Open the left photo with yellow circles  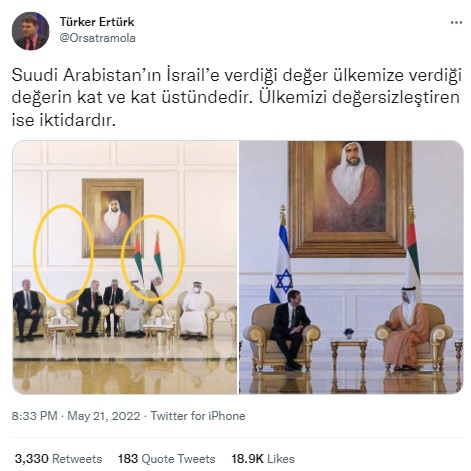click(125, 267)
